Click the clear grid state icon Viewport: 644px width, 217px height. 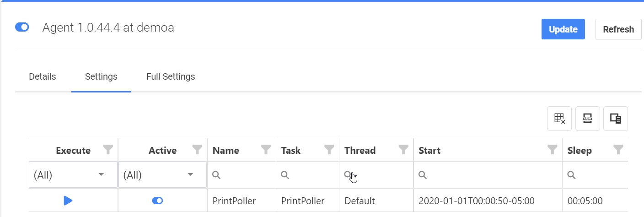click(x=559, y=119)
